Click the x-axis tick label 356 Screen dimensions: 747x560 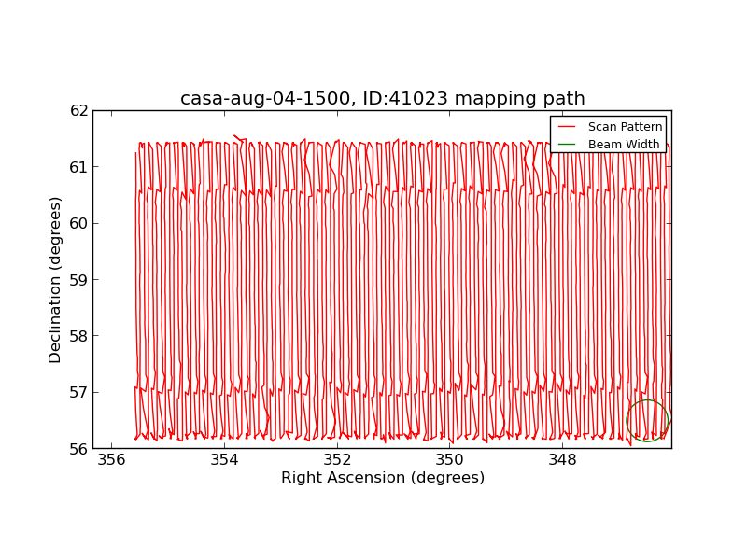(111, 460)
